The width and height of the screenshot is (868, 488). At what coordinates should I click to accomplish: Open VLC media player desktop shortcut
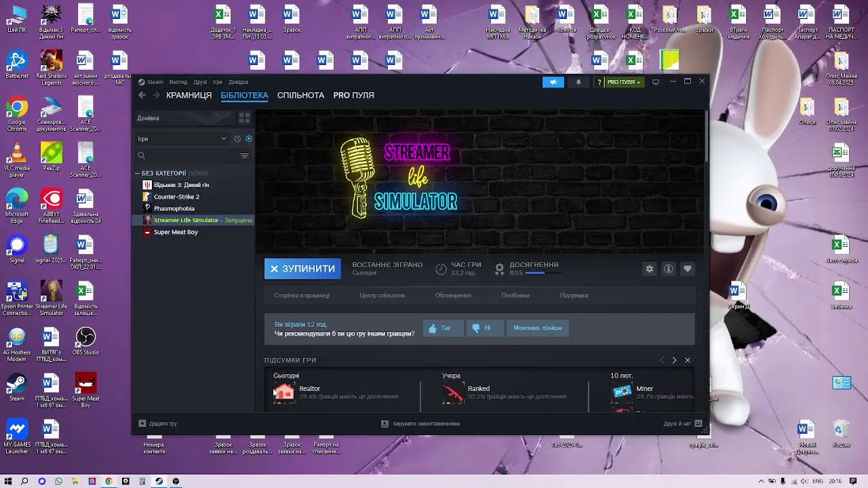click(17, 161)
